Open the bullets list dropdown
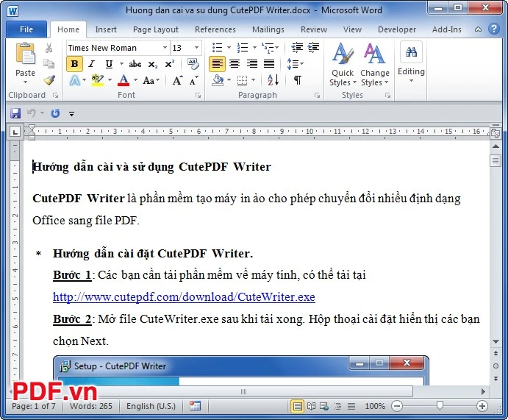This screenshot has height=420, width=508. pyautogui.click(x=229, y=48)
